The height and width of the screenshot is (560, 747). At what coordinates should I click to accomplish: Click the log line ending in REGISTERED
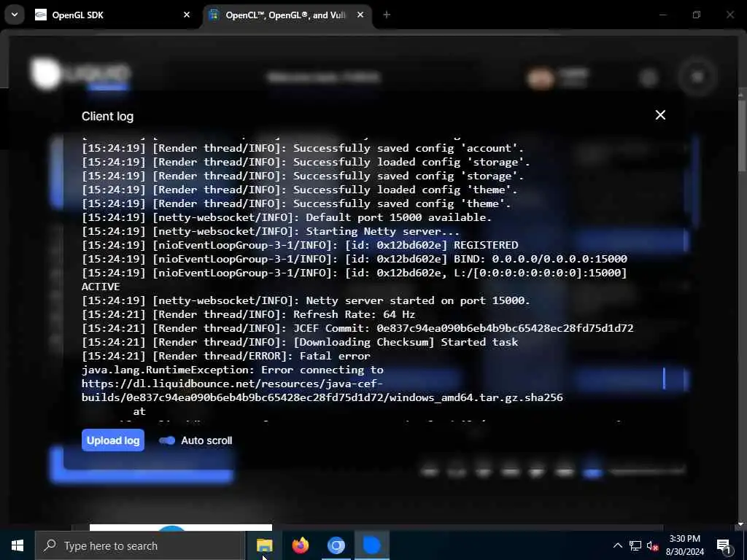click(x=300, y=245)
